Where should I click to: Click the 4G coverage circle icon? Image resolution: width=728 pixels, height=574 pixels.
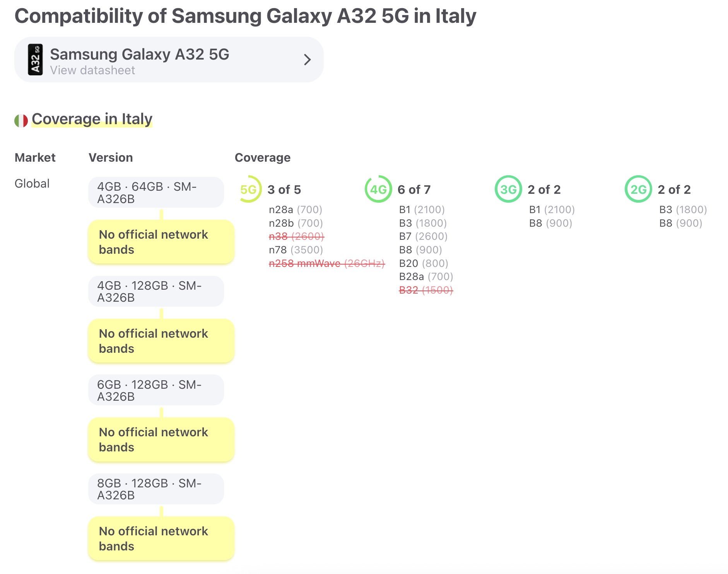point(378,190)
